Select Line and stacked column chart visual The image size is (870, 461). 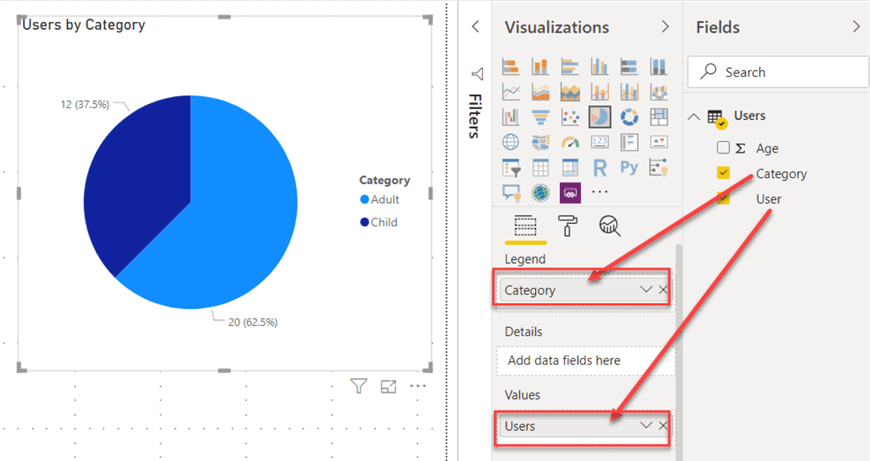(x=599, y=92)
